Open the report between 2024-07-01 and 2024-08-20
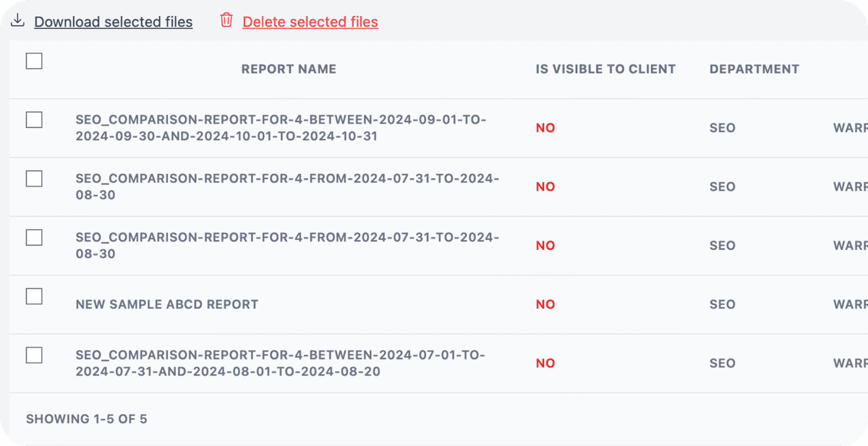Screen dimensions: 868x446 pos(280,364)
